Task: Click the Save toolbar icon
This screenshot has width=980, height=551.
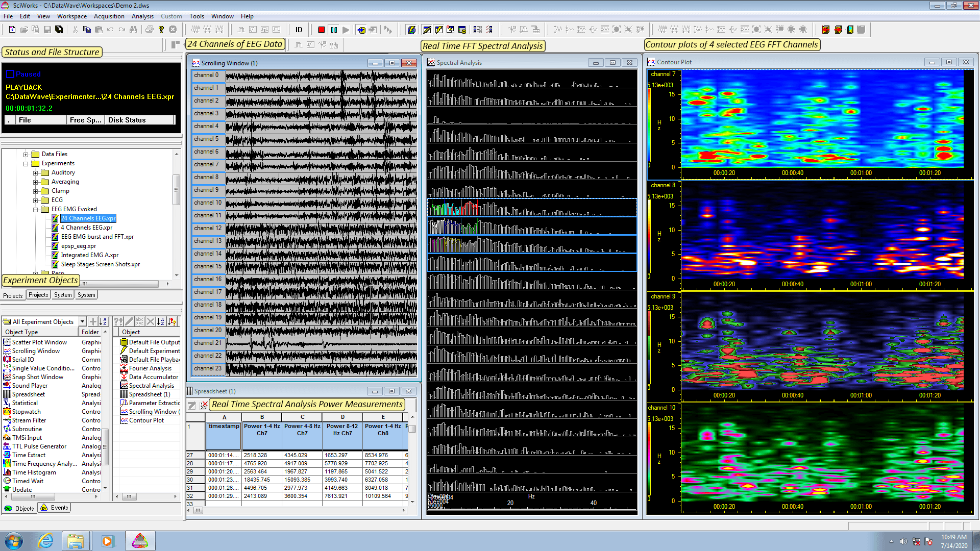Action: coord(47,30)
